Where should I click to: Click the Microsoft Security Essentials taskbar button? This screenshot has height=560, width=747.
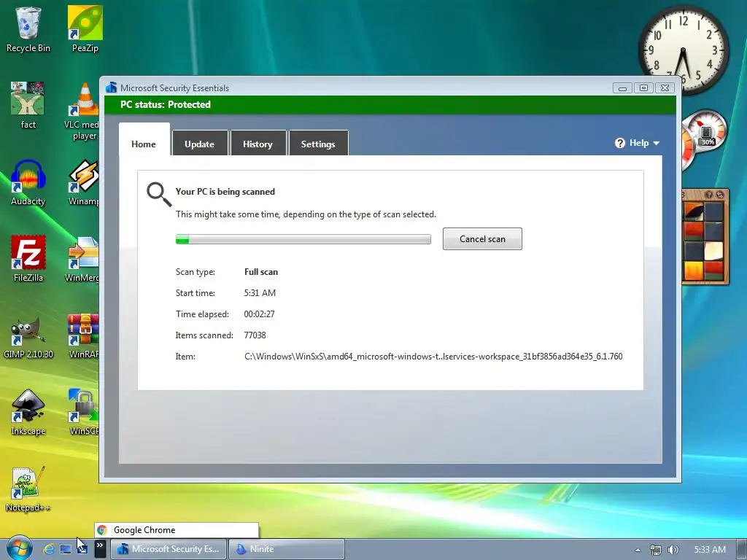169,549
